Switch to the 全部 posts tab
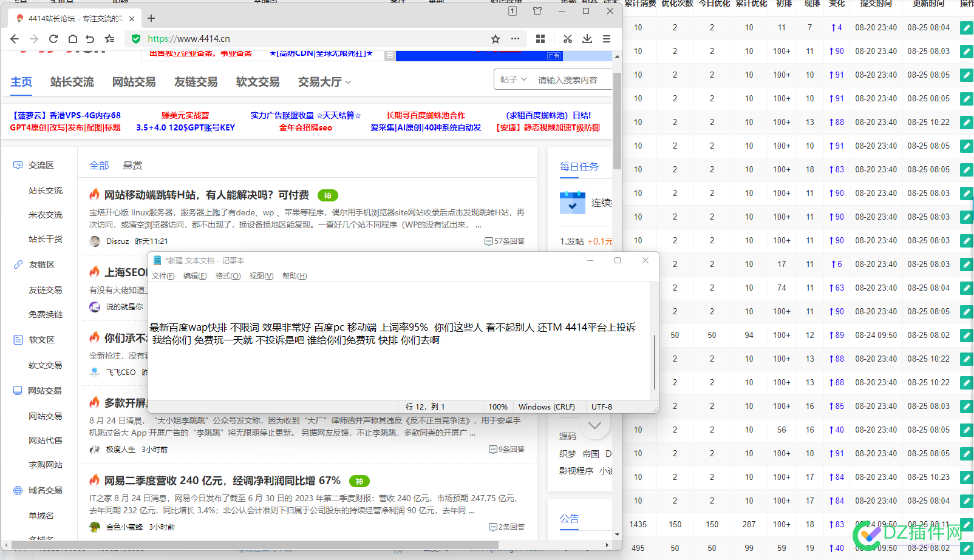The height and width of the screenshot is (560, 974). pyautogui.click(x=99, y=166)
